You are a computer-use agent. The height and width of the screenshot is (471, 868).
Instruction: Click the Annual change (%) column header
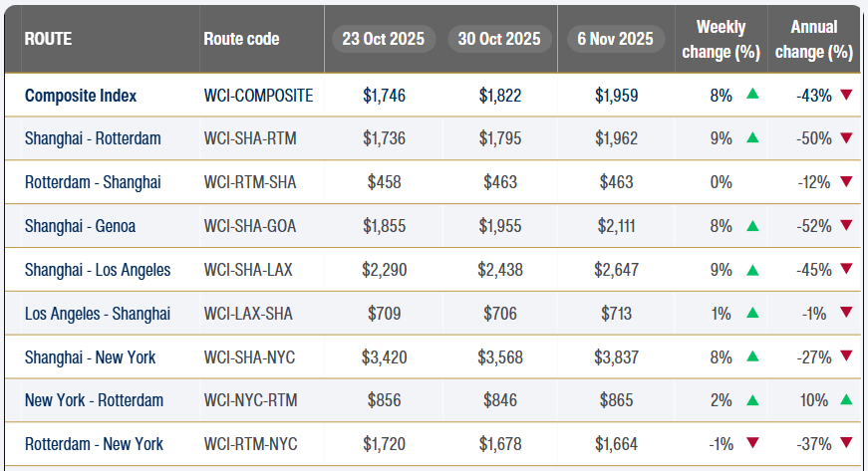[813, 39]
